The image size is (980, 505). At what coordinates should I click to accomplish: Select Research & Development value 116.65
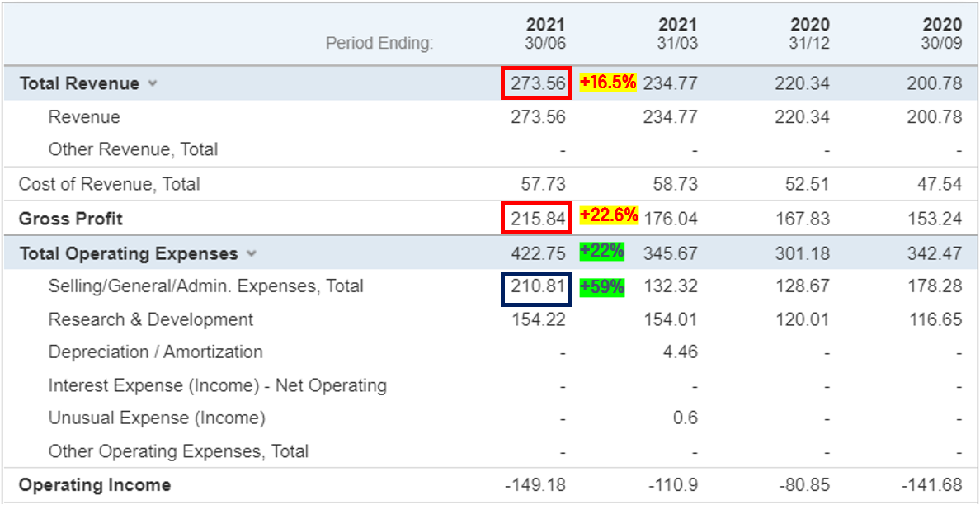click(935, 319)
